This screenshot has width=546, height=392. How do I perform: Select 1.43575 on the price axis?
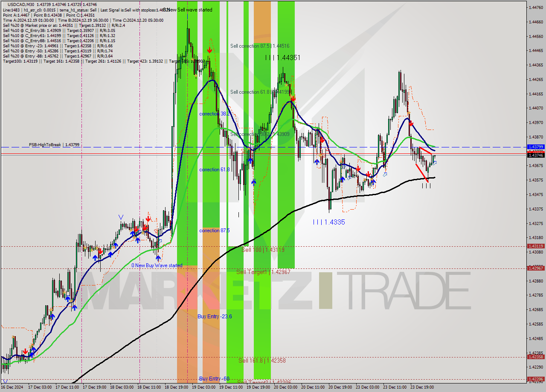(x=536, y=180)
